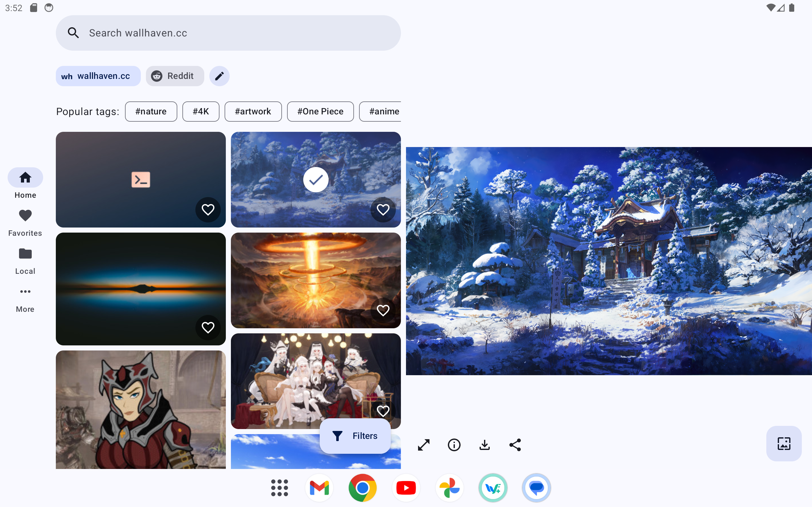Open the Android app drawer
Image resolution: width=812 pixels, height=507 pixels.
[x=279, y=488]
